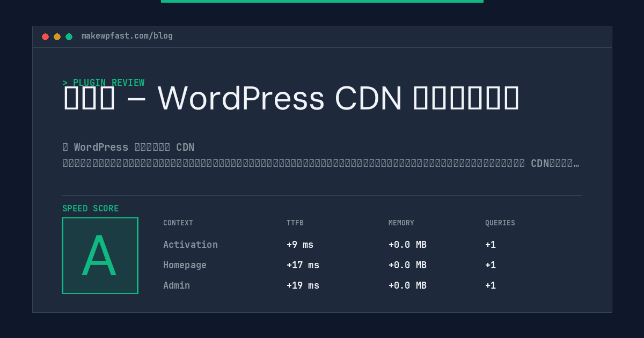Click Admin row memory +0.0 MB
This screenshot has width=644, height=338.
pos(407,285)
